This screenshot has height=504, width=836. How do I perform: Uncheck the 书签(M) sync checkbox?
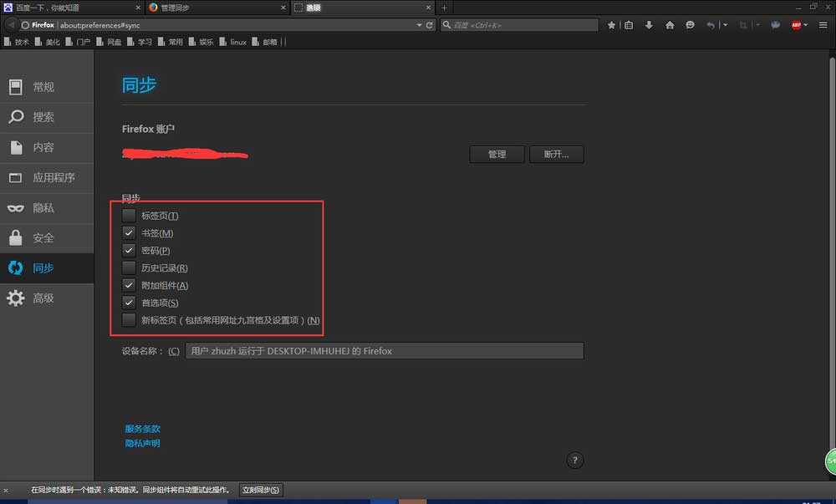[x=129, y=233]
